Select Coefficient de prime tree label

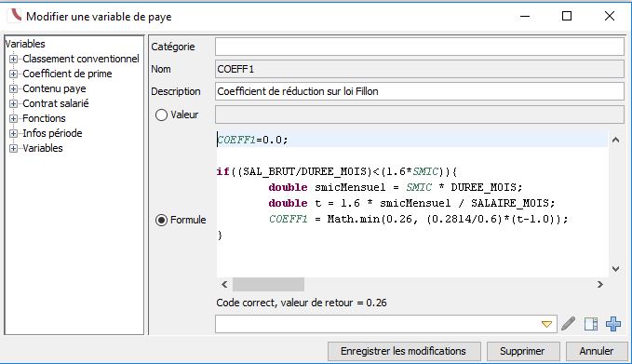coord(67,74)
